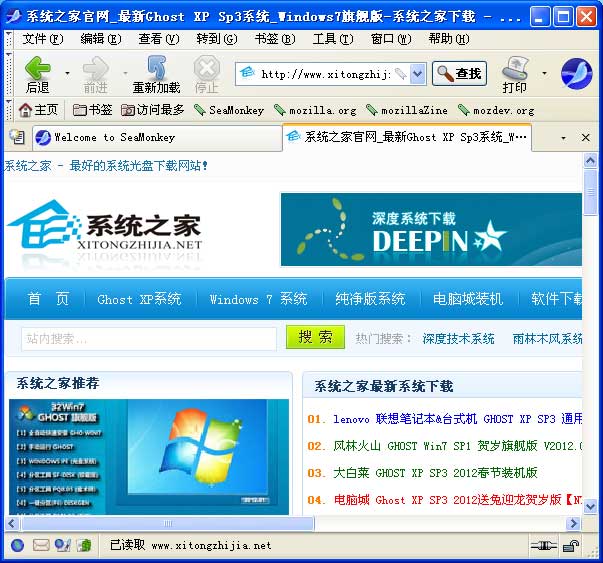Image resolution: width=603 pixels, height=563 pixels.
Task: Open Address Book icon in status bar
Action: [84, 545]
